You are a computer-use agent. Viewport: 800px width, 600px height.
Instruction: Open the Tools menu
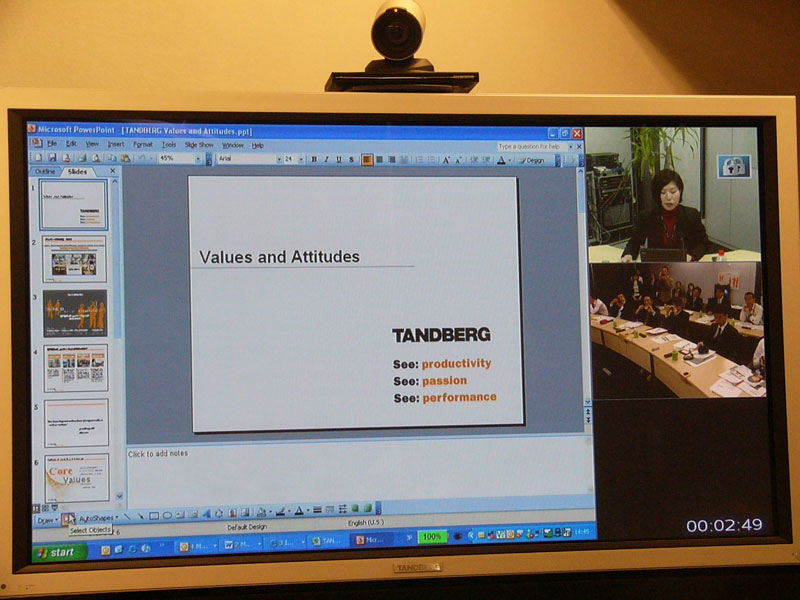click(x=169, y=145)
